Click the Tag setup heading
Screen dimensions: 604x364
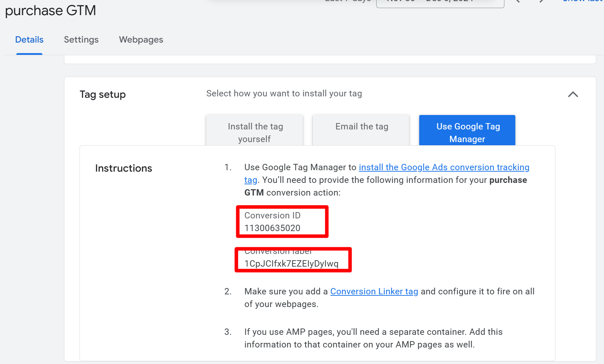pos(102,94)
